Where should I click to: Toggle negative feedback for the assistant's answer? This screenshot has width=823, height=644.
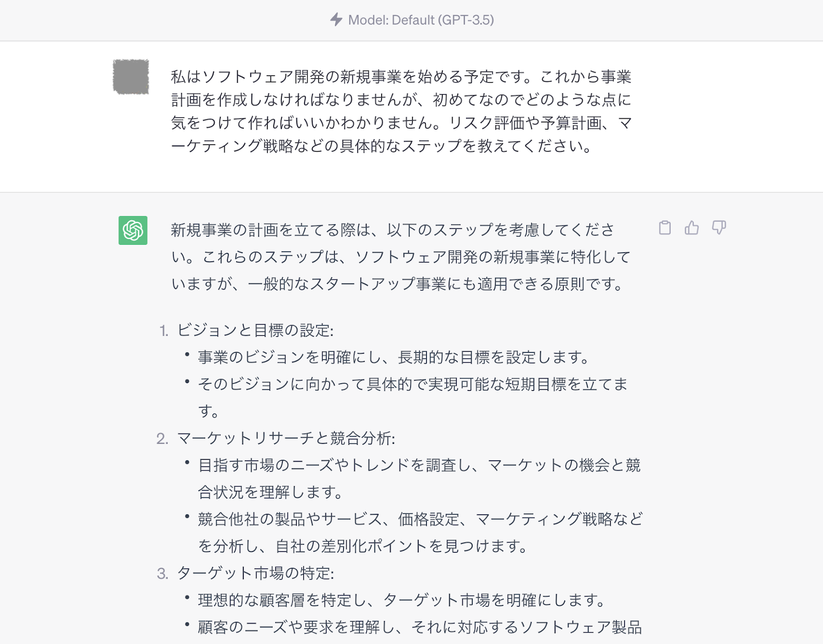tap(719, 228)
